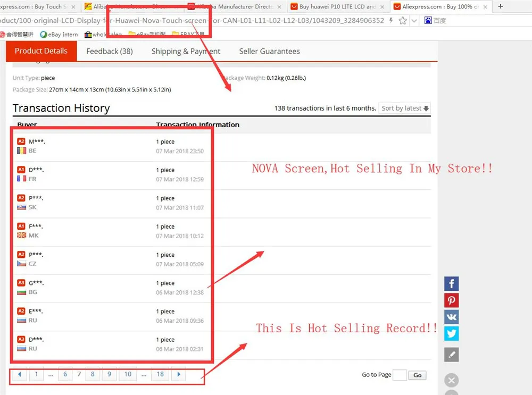This screenshot has height=395, width=532.
Task: Click the Go button for page jump
Action: point(417,375)
